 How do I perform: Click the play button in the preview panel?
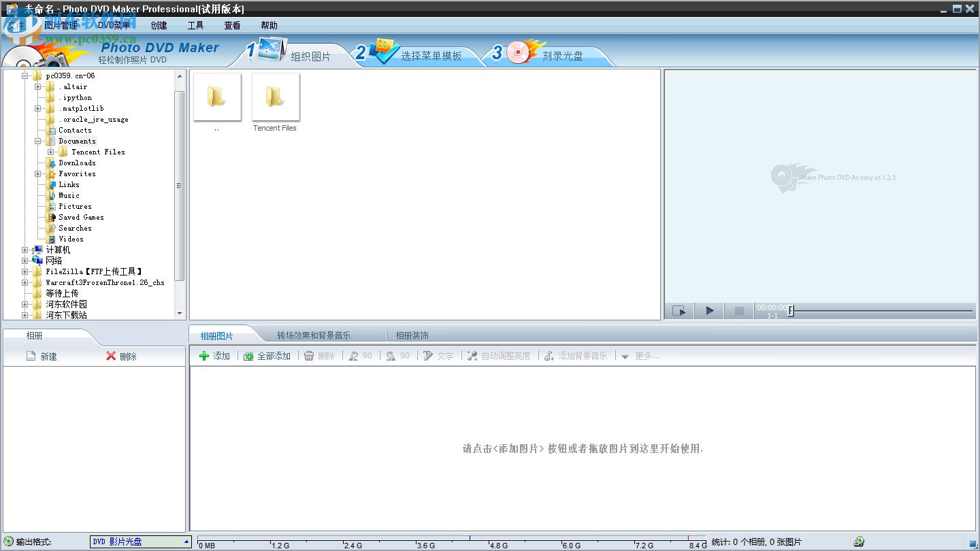tap(708, 310)
